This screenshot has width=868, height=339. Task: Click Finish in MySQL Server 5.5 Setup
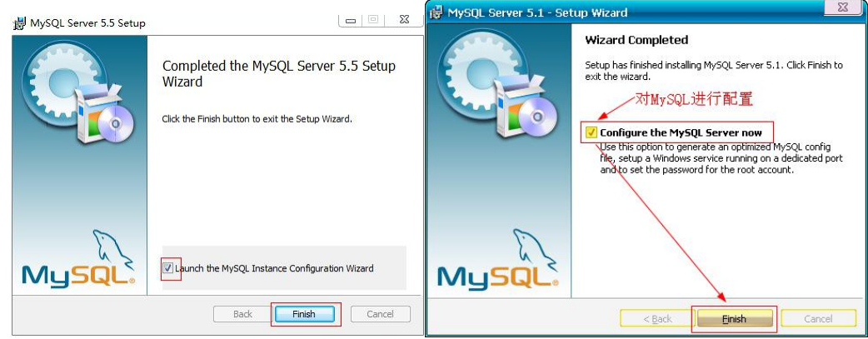(304, 314)
